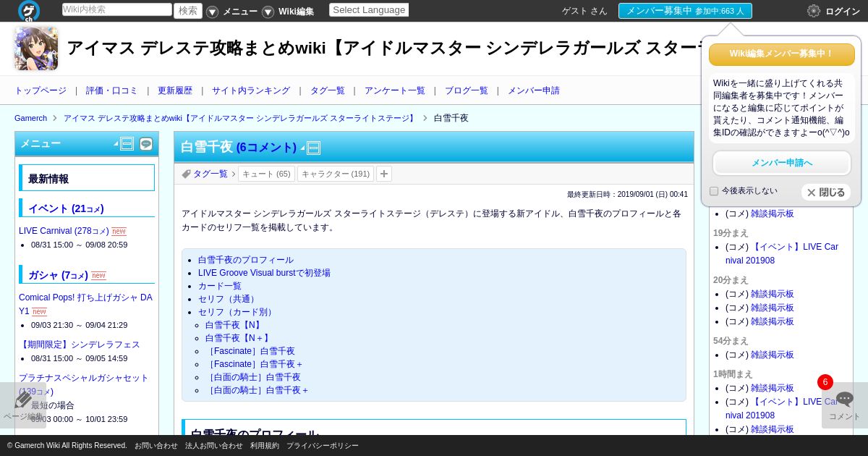Jump to セリフ（共通） contents link
This screenshot has width=868, height=456.
229,299
